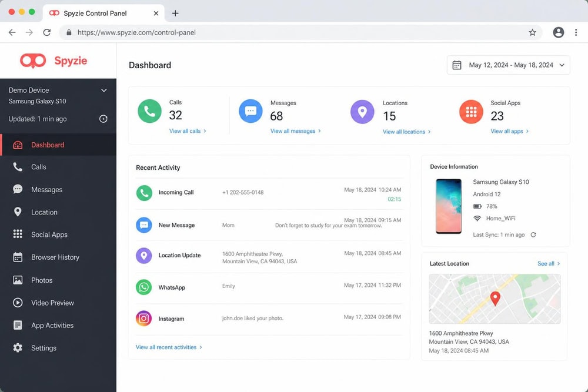The width and height of the screenshot is (588, 392).
Task: Click the grid icon for Social Apps sidebar
Action: click(18, 234)
